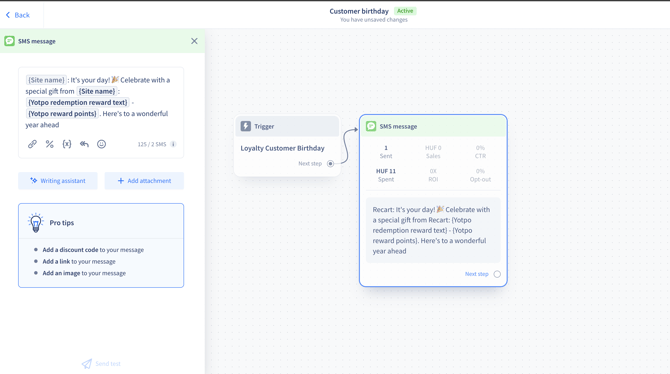
Task: Click the '0X ROI' stat
Action: click(x=433, y=175)
